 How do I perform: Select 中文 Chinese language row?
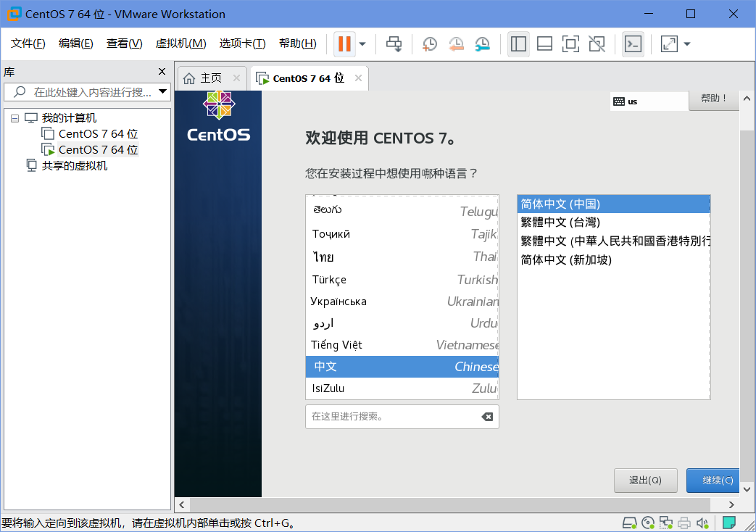(x=402, y=367)
